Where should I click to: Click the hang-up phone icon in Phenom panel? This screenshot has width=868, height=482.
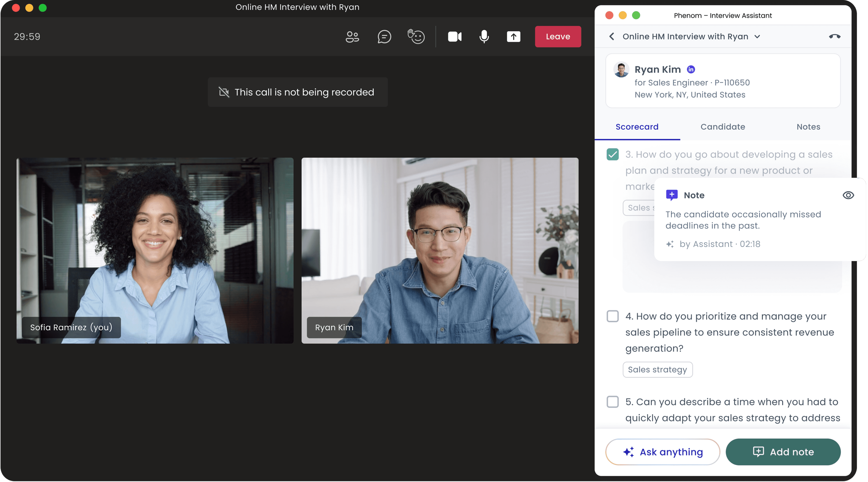(x=834, y=36)
